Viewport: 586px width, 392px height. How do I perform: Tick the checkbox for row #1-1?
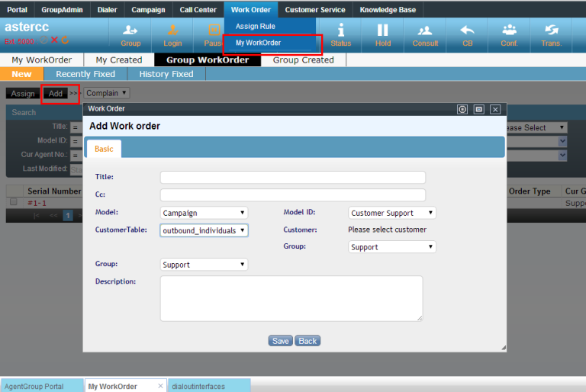(x=13, y=202)
